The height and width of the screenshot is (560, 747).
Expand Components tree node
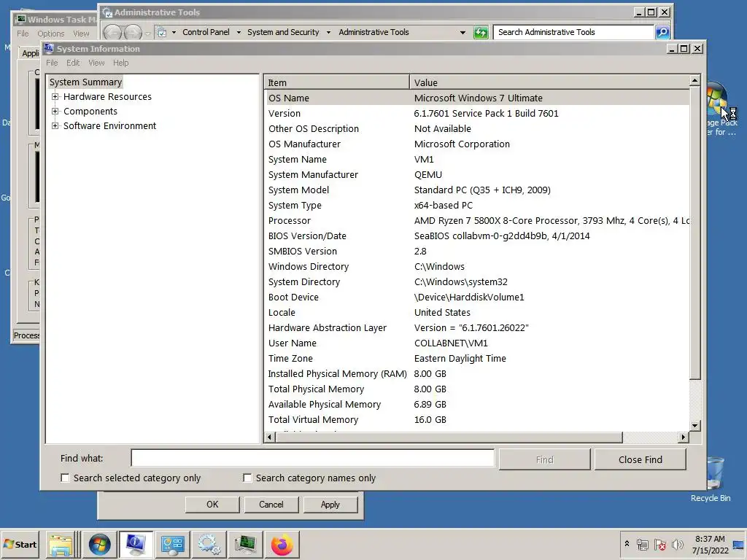point(55,112)
